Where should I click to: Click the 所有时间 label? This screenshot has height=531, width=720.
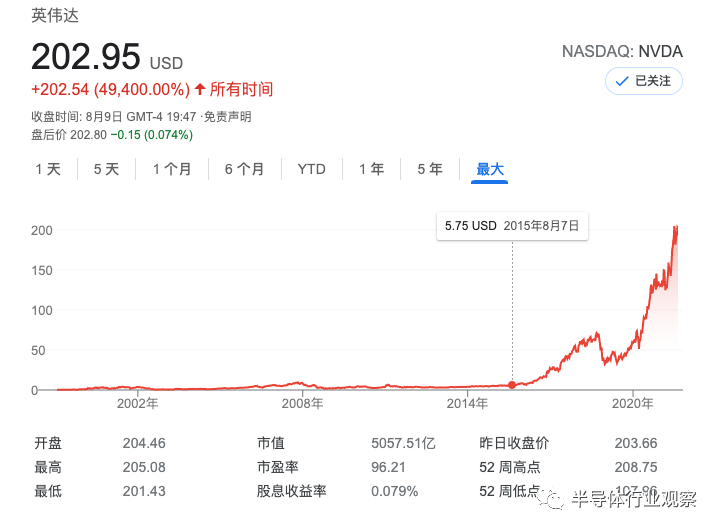(241, 89)
